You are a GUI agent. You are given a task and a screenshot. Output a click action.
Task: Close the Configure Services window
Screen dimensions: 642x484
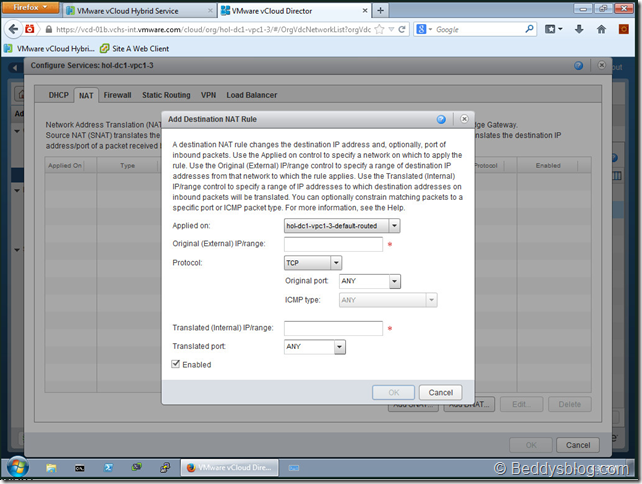601,65
